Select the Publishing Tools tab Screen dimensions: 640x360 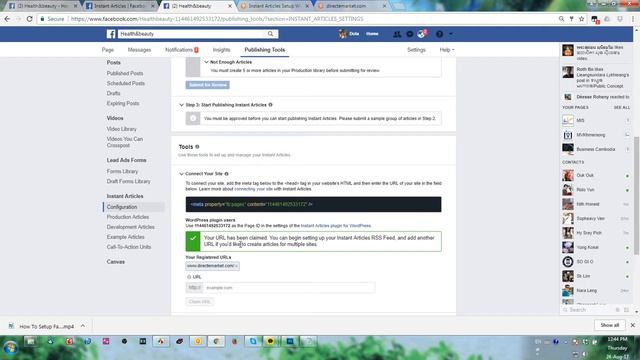click(x=265, y=50)
